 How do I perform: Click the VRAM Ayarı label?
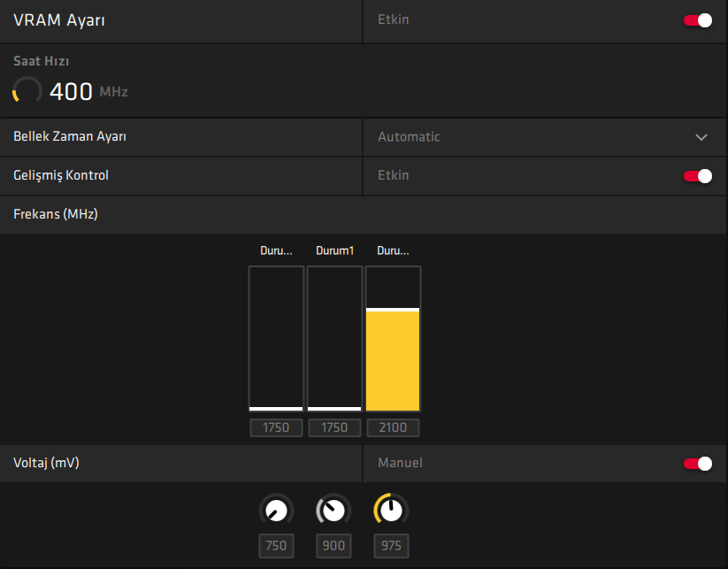click(x=59, y=20)
